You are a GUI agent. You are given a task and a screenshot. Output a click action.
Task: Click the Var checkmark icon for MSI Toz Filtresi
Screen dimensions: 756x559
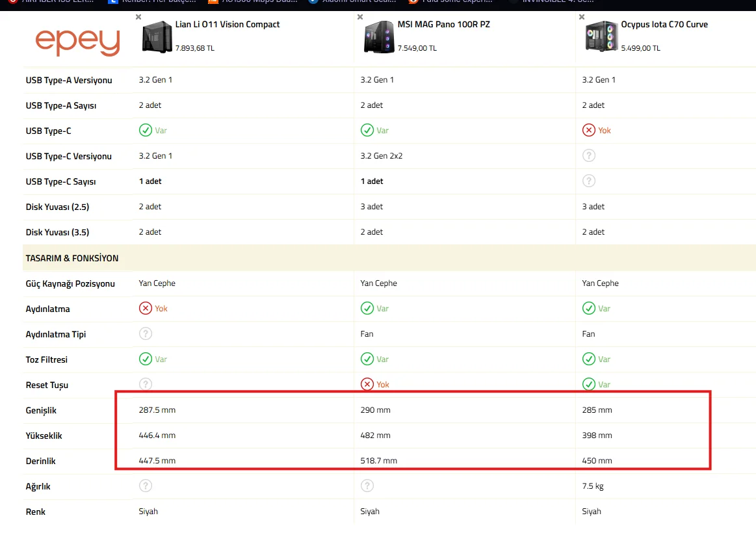(x=367, y=359)
